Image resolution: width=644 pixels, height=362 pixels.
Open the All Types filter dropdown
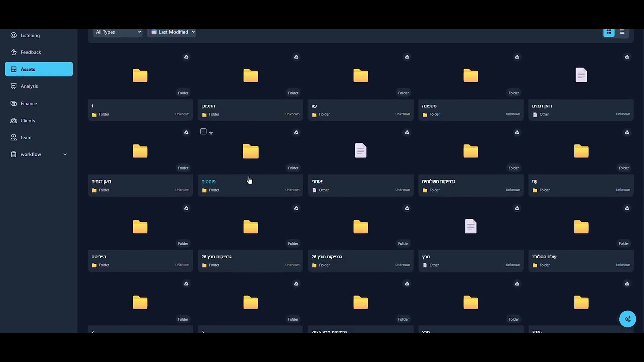click(118, 32)
